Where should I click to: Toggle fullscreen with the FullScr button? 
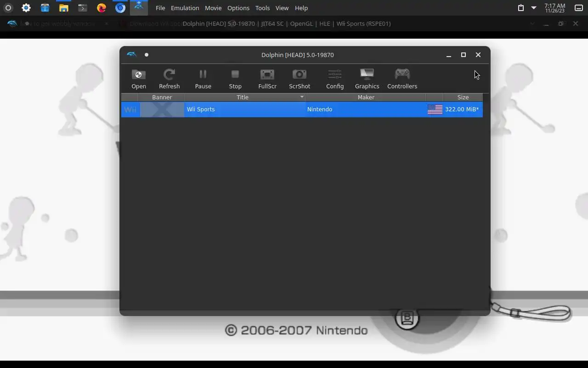[x=267, y=79]
